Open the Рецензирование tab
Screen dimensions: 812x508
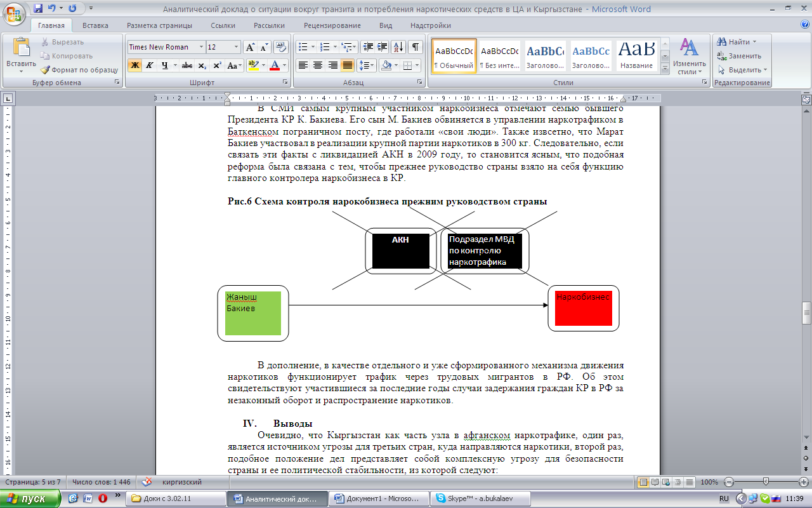click(332, 25)
